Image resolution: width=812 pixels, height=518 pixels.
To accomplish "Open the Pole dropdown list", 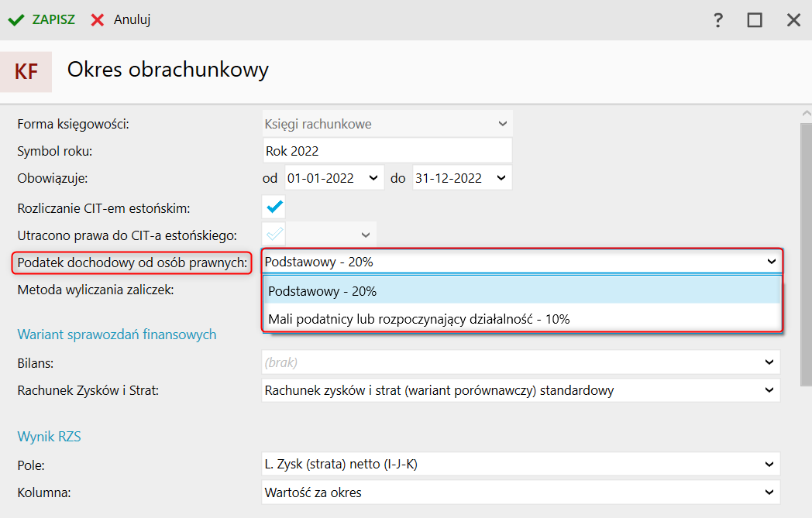I will [x=769, y=465].
